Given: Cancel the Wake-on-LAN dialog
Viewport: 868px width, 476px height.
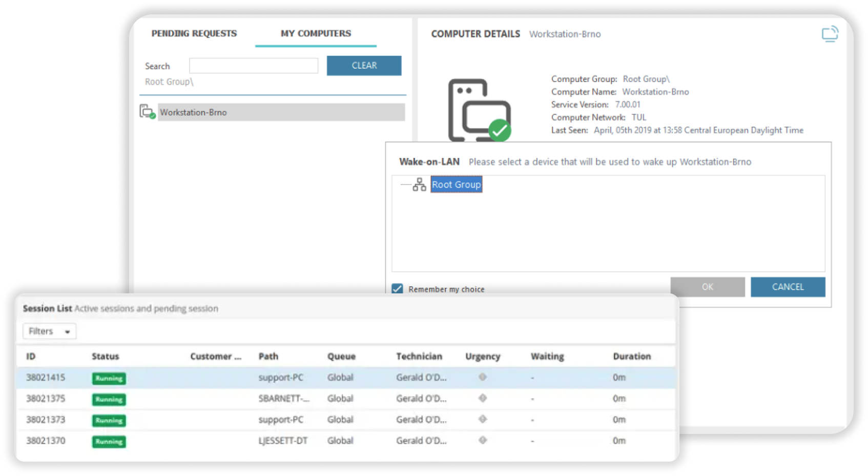Looking at the screenshot, I should [x=788, y=287].
